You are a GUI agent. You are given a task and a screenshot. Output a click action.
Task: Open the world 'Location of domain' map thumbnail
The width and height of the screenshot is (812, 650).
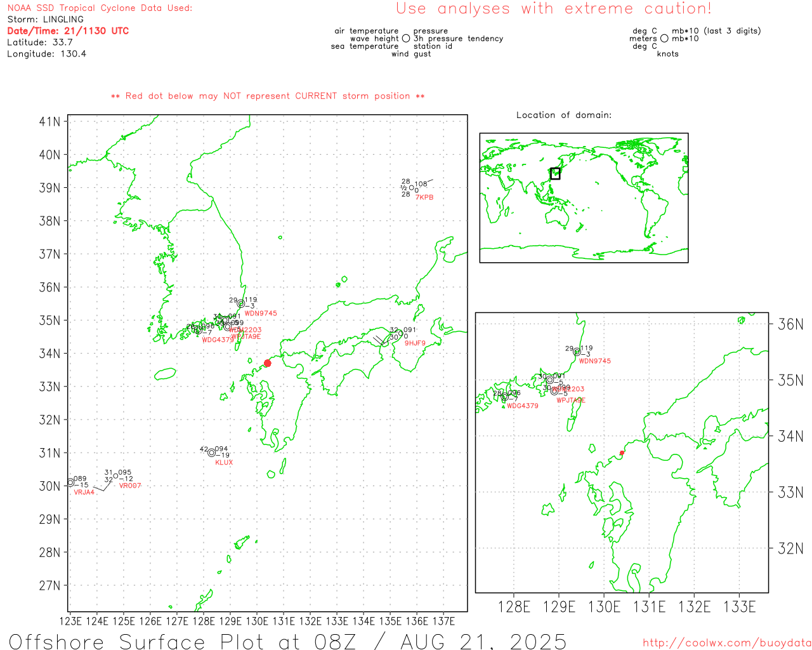pyautogui.click(x=584, y=197)
